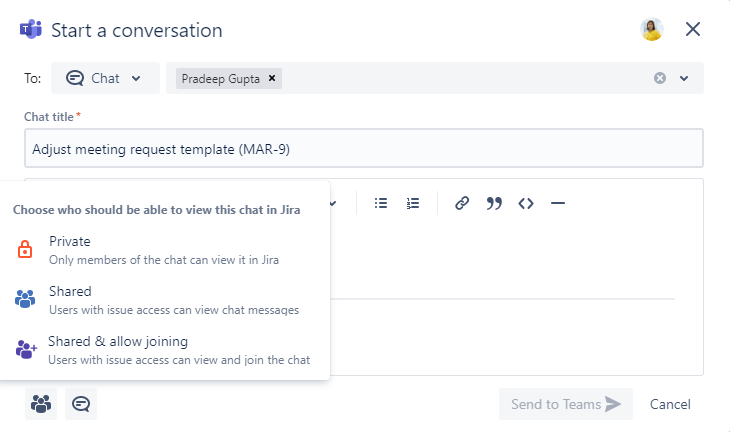The width and height of the screenshot is (730, 432).
Task: Click the numbered list icon
Action: [413, 203]
